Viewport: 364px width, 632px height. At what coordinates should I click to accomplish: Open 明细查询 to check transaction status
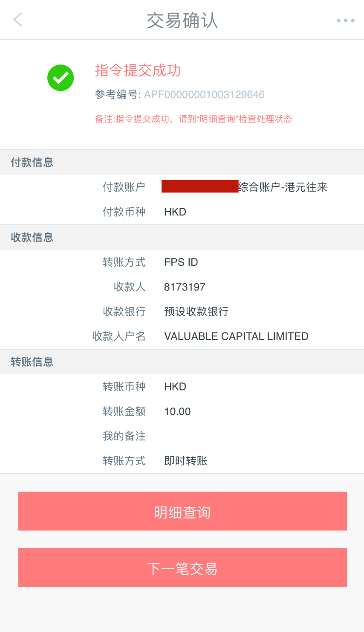182,511
